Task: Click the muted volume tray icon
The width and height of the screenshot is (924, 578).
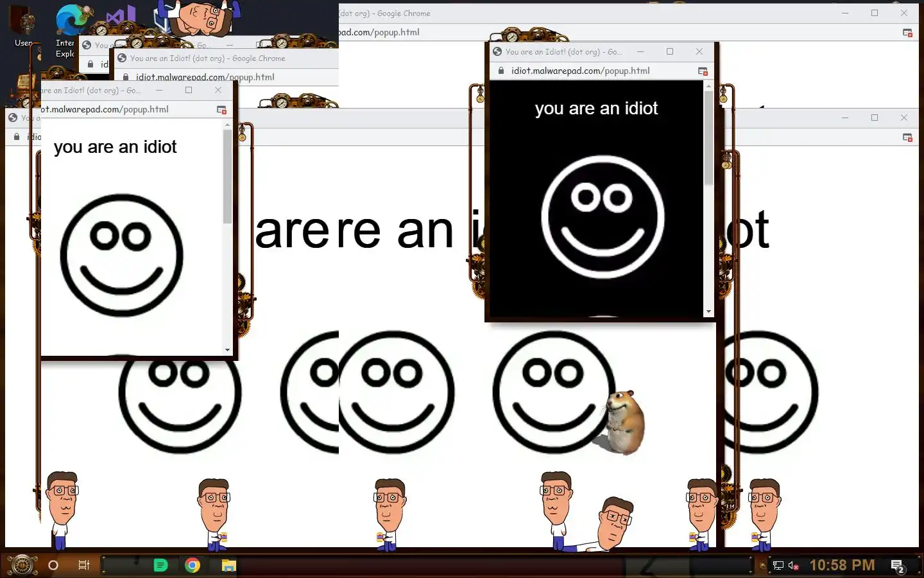Action: (x=793, y=565)
